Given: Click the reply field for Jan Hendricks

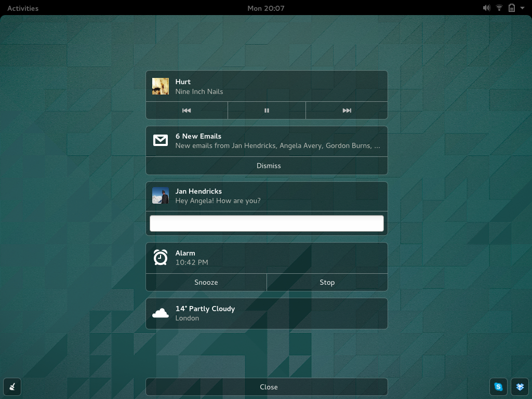Looking at the screenshot, I should point(267,223).
